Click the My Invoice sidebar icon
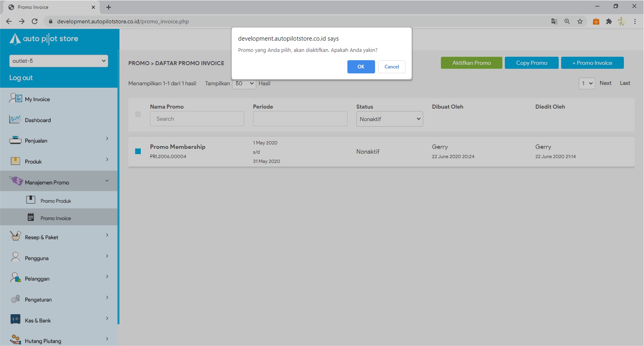 point(15,98)
